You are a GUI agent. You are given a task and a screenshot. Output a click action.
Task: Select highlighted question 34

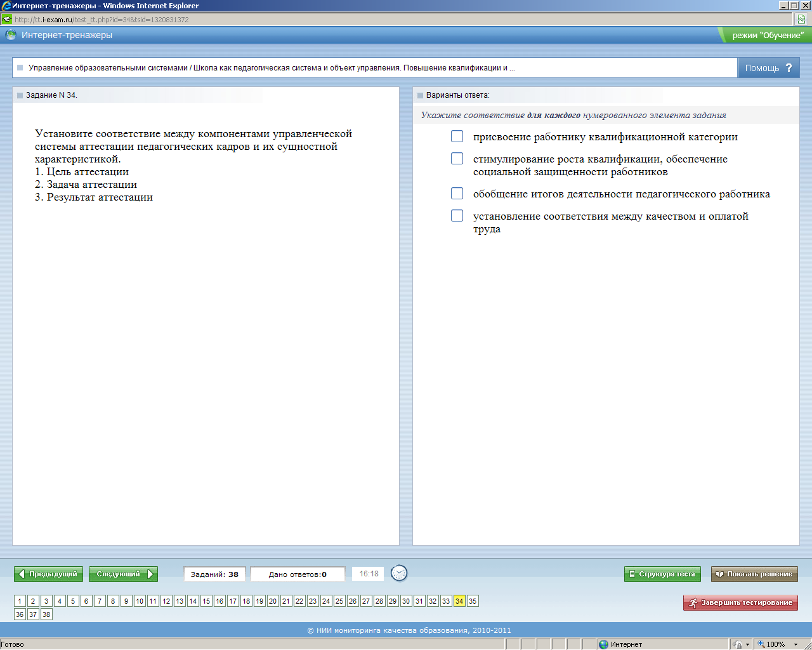(459, 601)
